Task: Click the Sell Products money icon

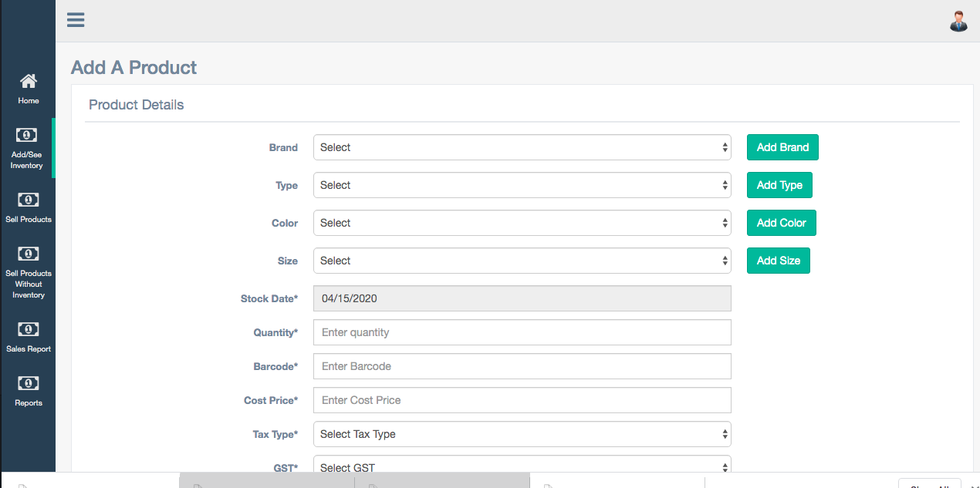Action: pyautogui.click(x=28, y=200)
